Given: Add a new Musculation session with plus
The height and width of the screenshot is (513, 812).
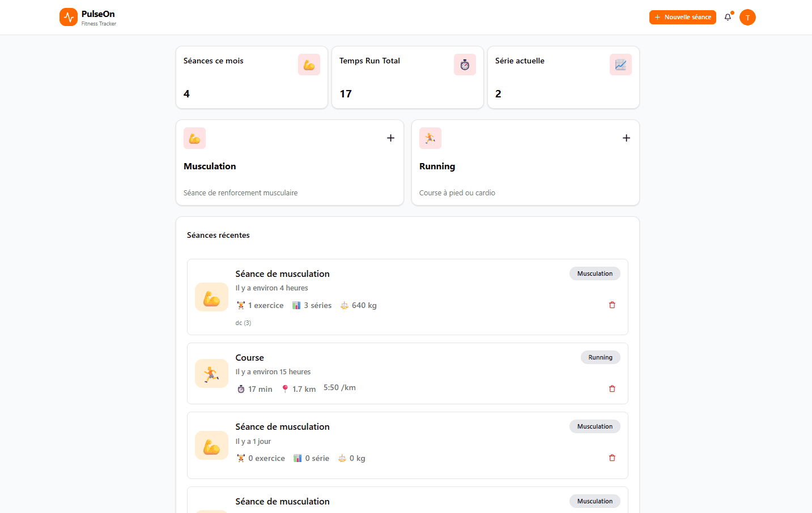Looking at the screenshot, I should (390, 138).
